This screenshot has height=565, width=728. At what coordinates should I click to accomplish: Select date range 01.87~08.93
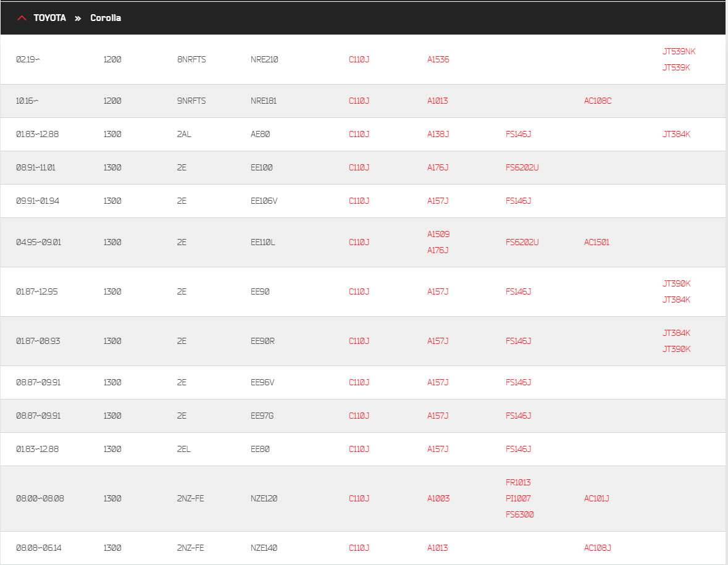coord(38,341)
